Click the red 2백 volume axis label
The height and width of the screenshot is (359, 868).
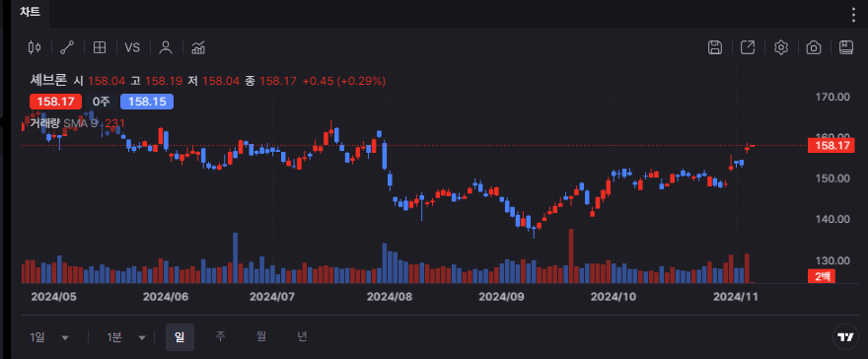822,276
